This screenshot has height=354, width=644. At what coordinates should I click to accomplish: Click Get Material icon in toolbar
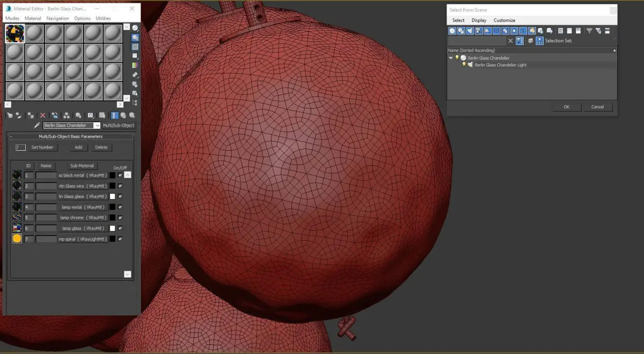[x=10, y=115]
